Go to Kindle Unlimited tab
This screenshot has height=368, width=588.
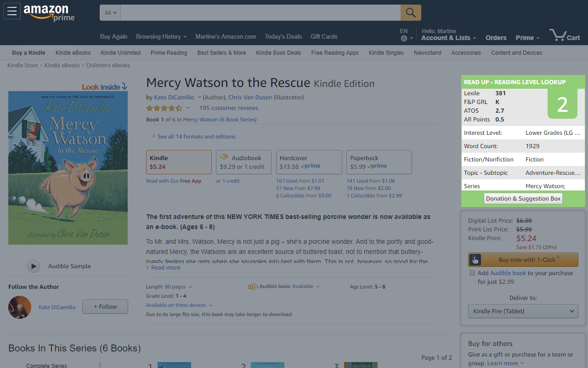[121, 53]
